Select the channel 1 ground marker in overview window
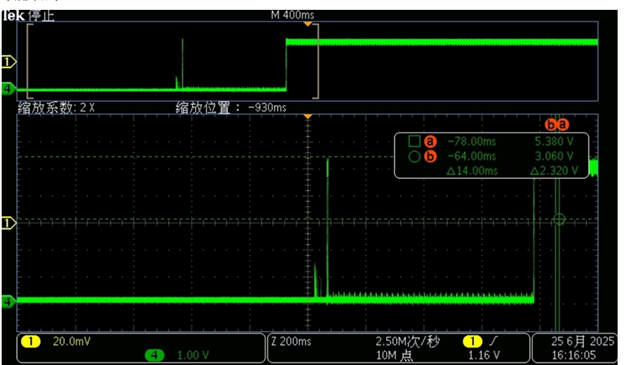 click(x=9, y=62)
